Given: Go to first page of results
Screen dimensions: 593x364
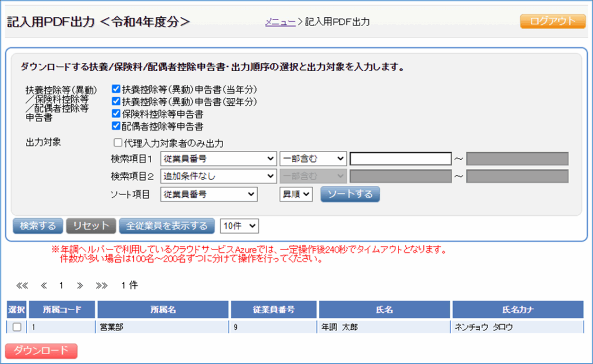Looking at the screenshot, I should click(x=22, y=285).
